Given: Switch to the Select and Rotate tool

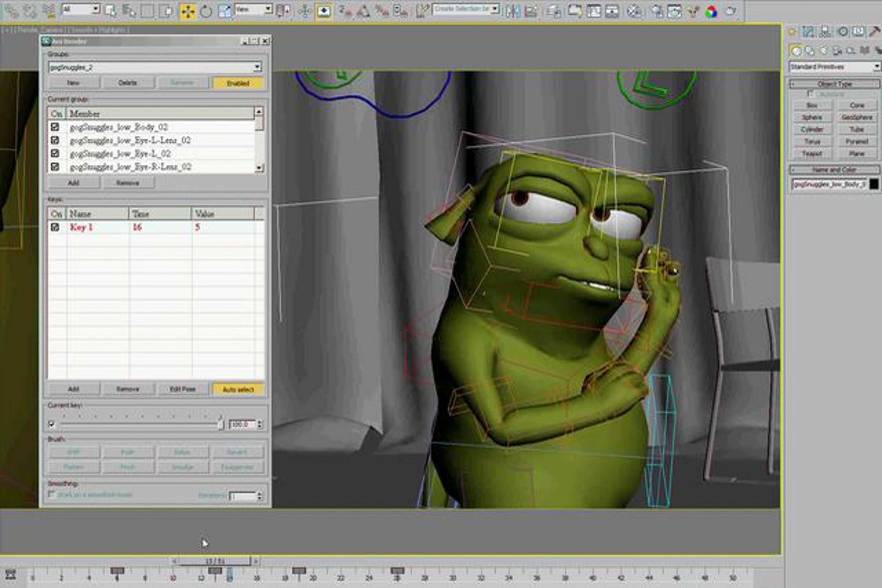Looking at the screenshot, I should pos(205,11).
